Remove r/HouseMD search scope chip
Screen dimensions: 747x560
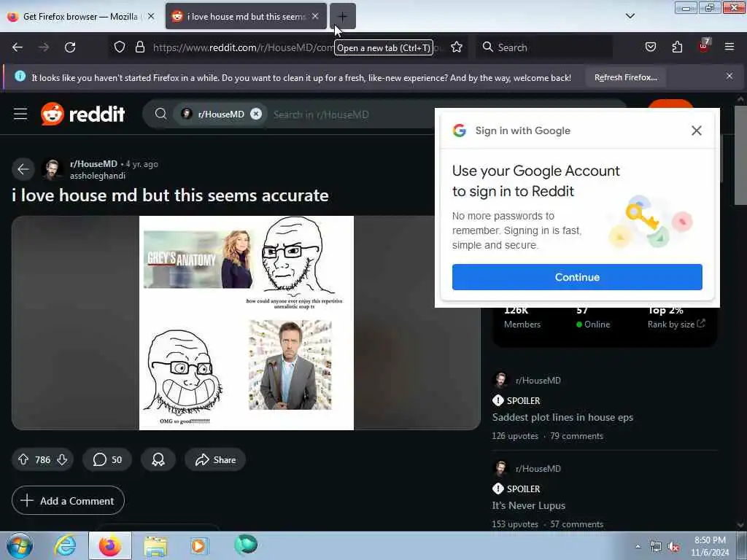(256, 114)
